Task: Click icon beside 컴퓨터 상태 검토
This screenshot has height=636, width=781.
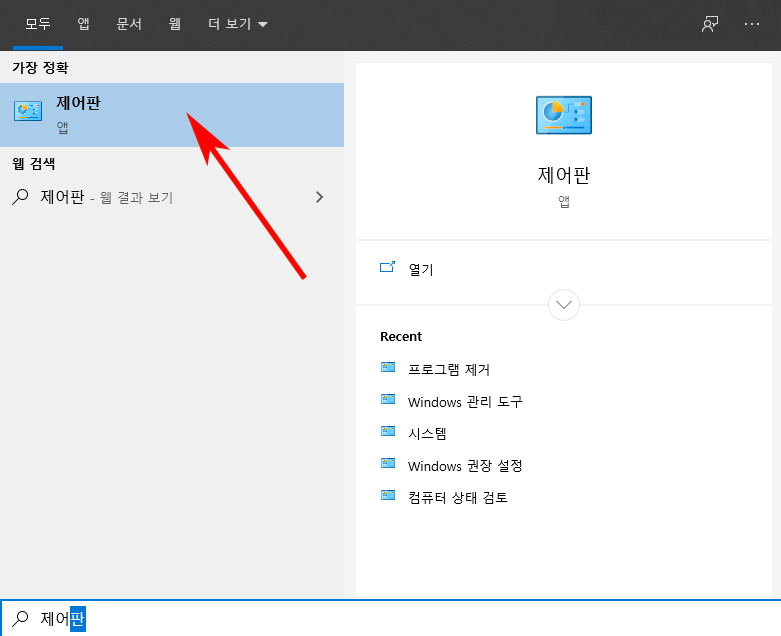Action: point(388,496)
